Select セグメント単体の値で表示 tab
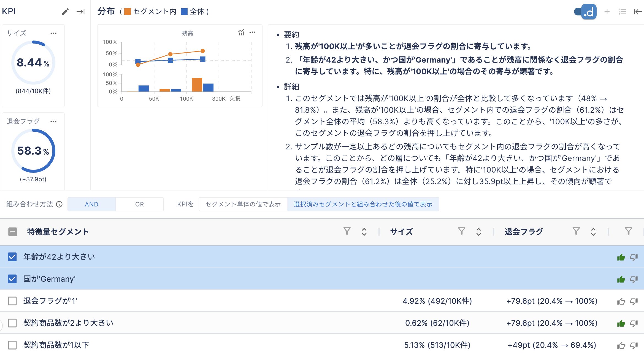This screenshot has width=644, height=355. [x=243, y=204]
